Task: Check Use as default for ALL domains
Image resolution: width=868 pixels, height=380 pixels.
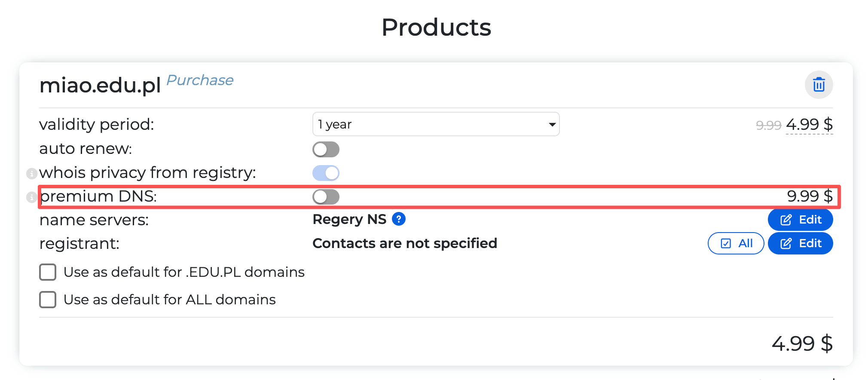Action: [x=48, y=300]
